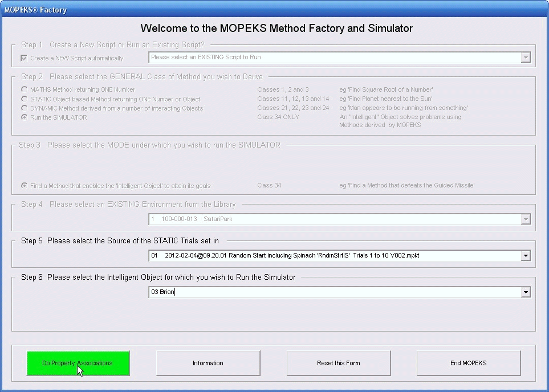
Task: Select Run the SIMULATOR radio button
Action: (24, 117)
